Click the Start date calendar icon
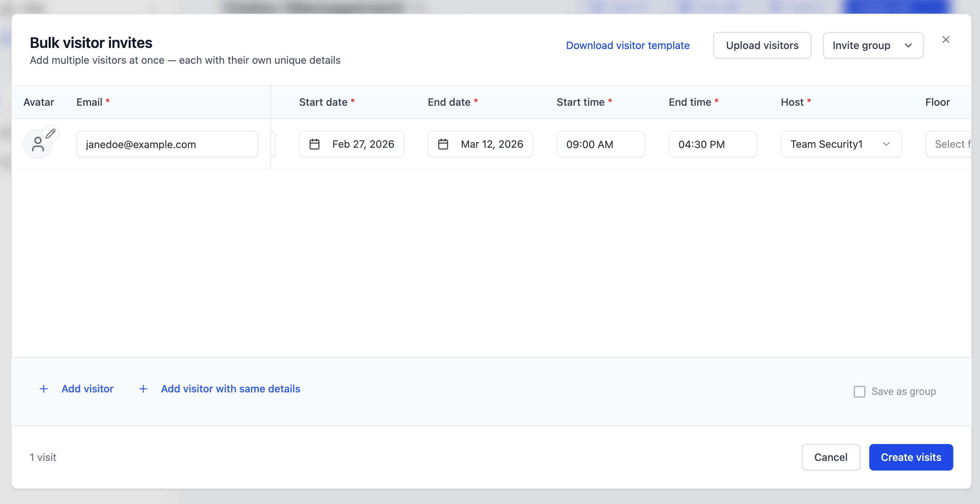The height and width of the screenshot is (504, 980). coord(314,144)
